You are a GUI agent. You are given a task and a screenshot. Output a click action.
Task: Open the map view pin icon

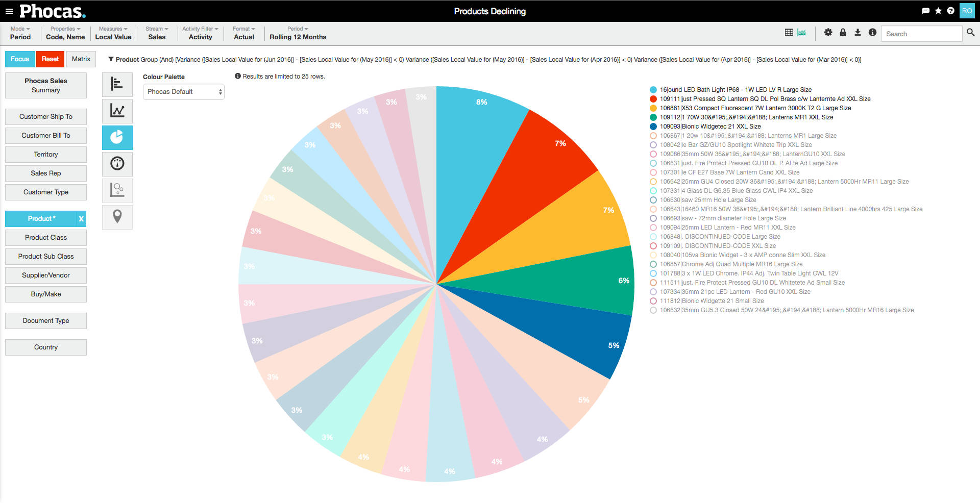tap(117, 217)
